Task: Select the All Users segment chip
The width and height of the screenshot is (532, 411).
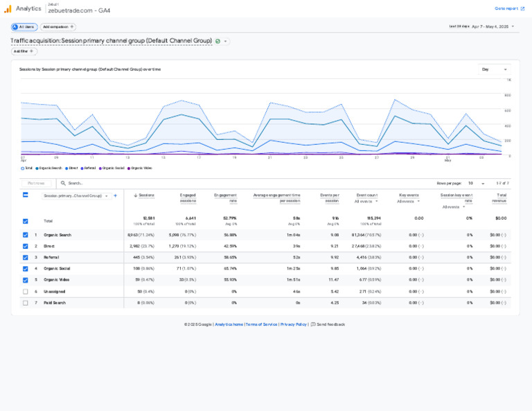Action: tap(24, 27)
